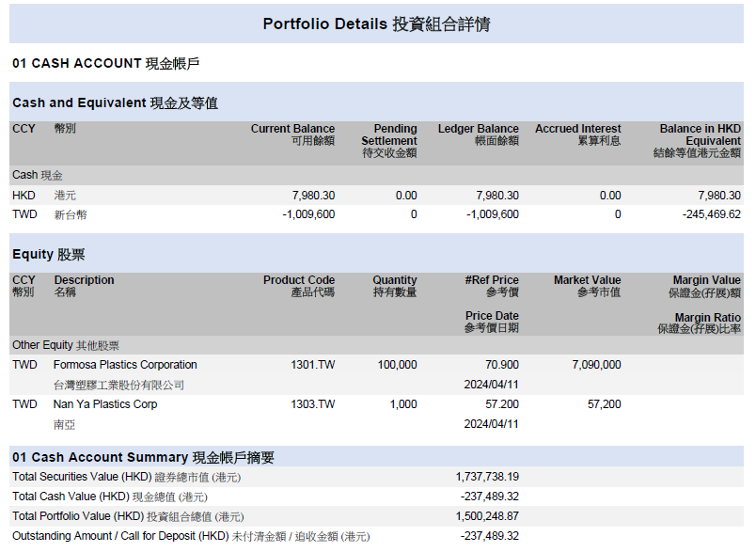756x552 pixels.
Task: Click the 01 Cash Account Summary header
Action: tap(143, 457)
